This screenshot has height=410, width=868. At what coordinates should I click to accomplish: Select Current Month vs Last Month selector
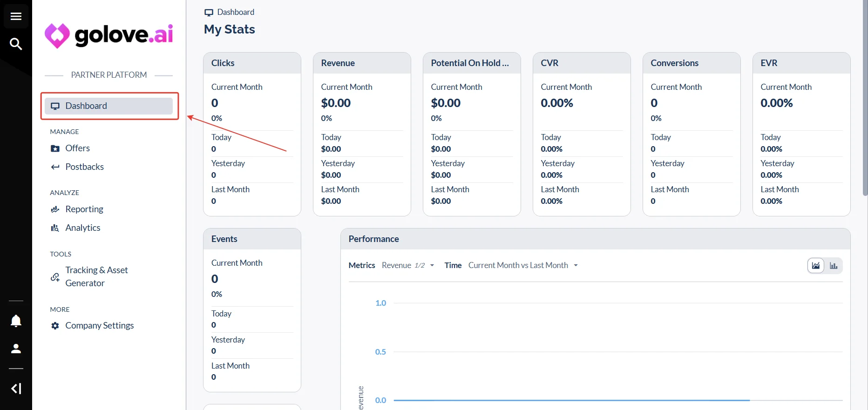coord(523,265)
